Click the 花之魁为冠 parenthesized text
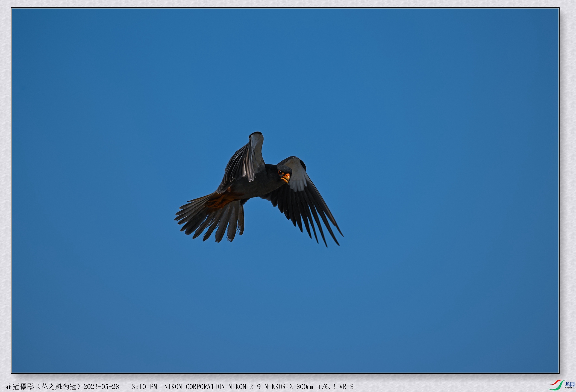This screenshot has width=576, height=392. [59, 387]
